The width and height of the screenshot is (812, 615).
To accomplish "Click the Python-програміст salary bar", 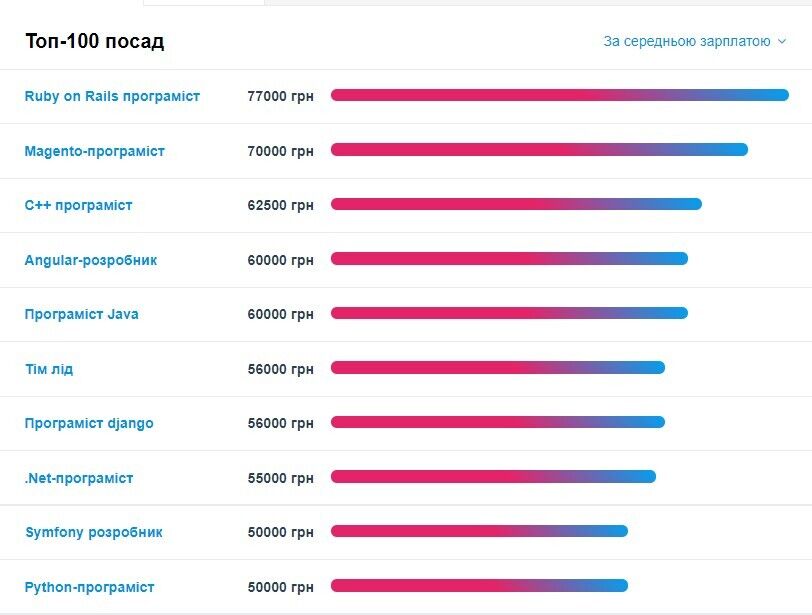I will tap(479, 586).
